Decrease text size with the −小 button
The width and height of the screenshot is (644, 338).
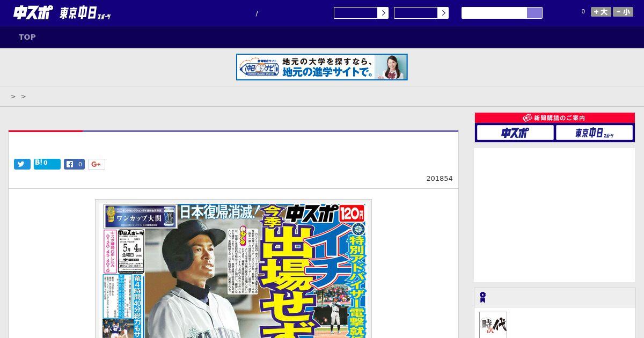click(x=623, y=12)
